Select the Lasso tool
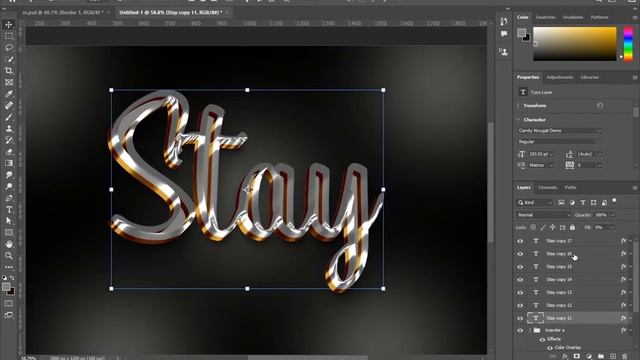The height and width of the screenshot is (360, 640). (x=9, y=48)
